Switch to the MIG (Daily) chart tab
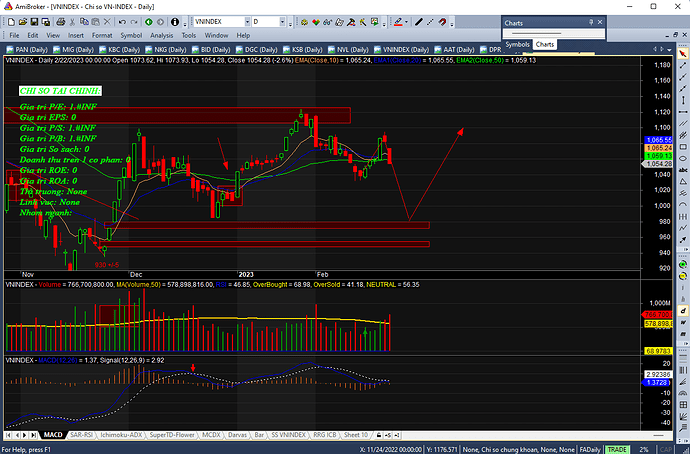The height and width of the screenshot is (454, 690). 73,49
